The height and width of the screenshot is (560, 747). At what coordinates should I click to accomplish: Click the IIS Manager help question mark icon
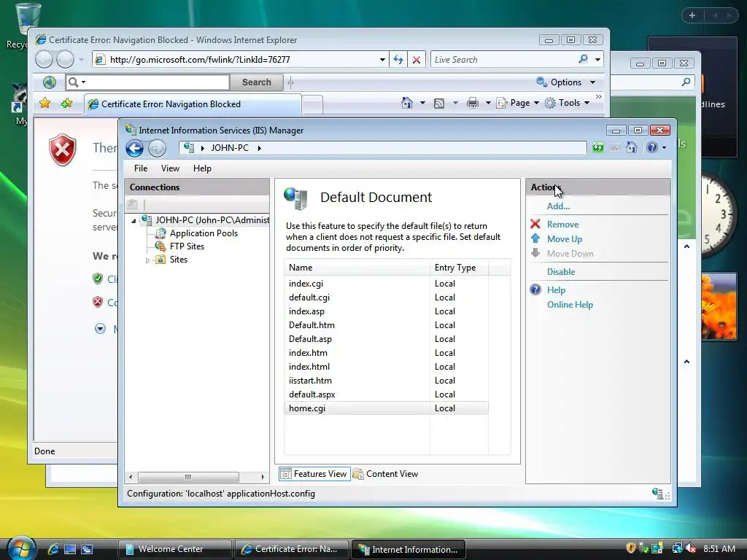point(651,147)
